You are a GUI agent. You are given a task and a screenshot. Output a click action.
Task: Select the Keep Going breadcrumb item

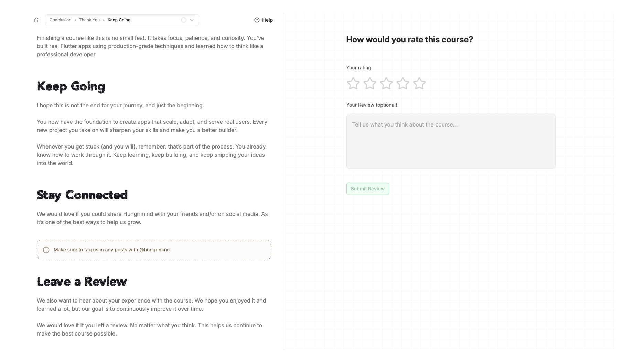[119, 20]
